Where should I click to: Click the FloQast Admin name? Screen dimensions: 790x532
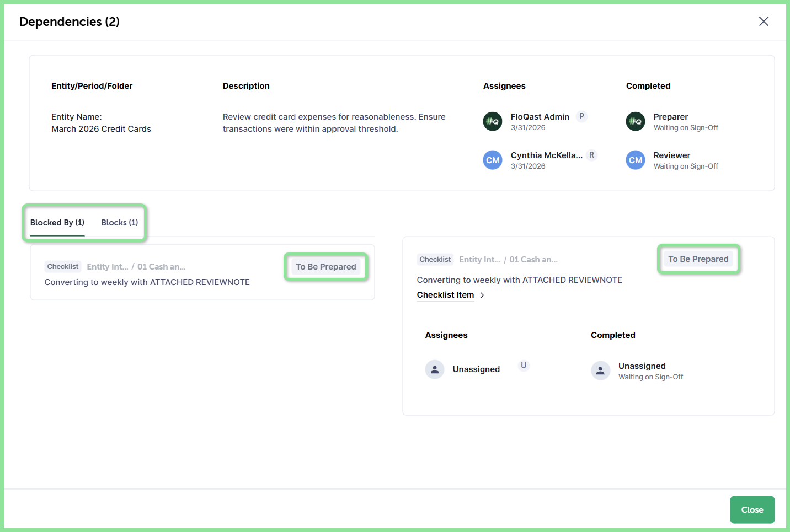(x=540, y=117)
